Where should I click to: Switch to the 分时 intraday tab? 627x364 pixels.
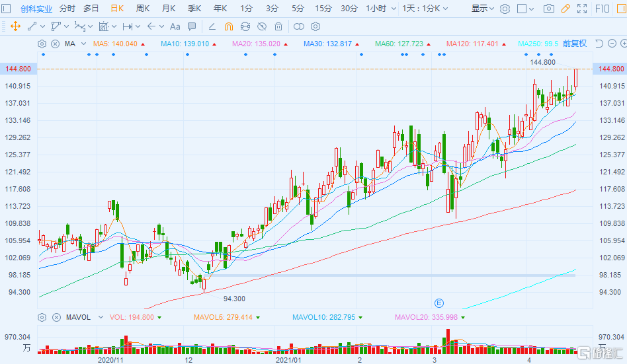67,9
